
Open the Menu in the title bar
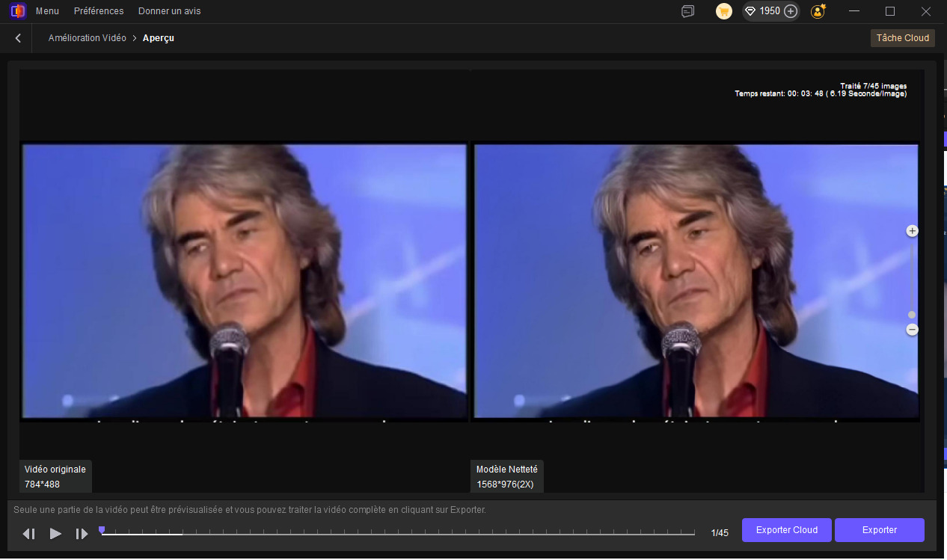tap(46, 11)
